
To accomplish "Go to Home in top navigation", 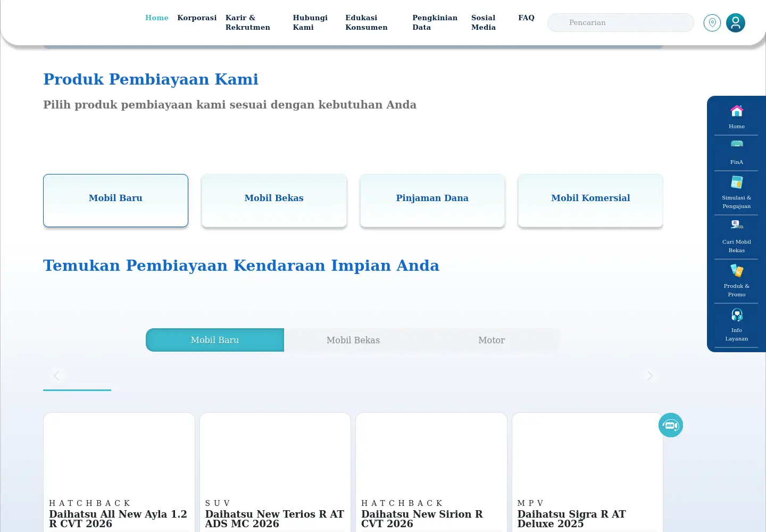I will click(x=157, y=18).
